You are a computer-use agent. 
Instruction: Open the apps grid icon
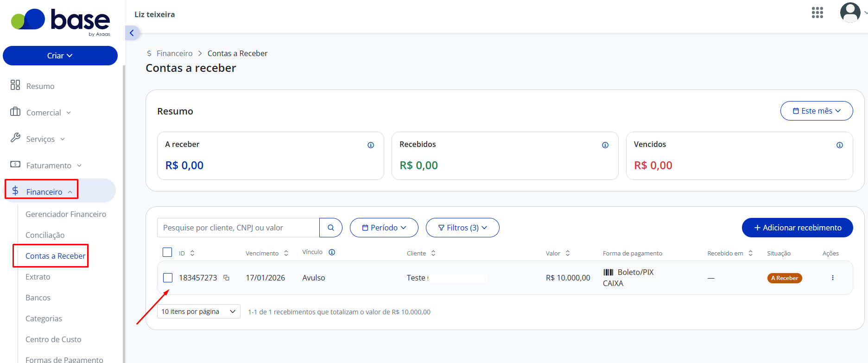pos(817,13)
